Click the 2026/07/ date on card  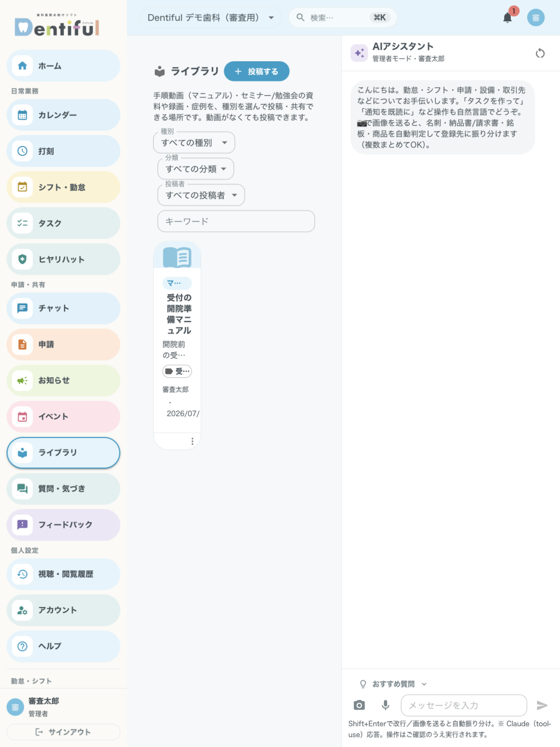pos(183,414)
